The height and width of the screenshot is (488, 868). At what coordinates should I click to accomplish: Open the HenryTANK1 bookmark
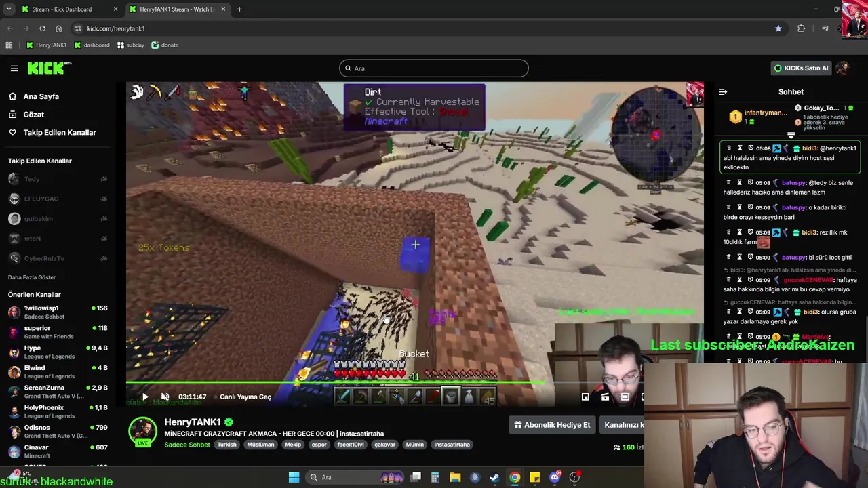click(46, 45)
